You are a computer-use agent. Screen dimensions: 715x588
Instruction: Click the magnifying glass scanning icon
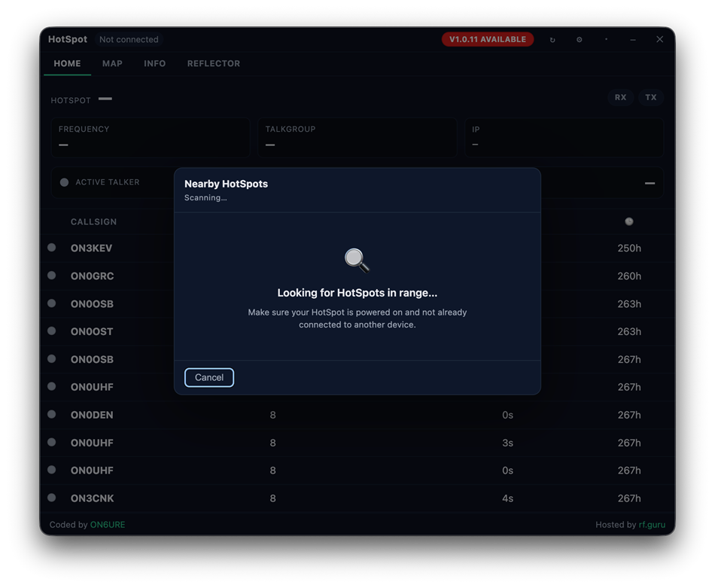pos(357,260)
